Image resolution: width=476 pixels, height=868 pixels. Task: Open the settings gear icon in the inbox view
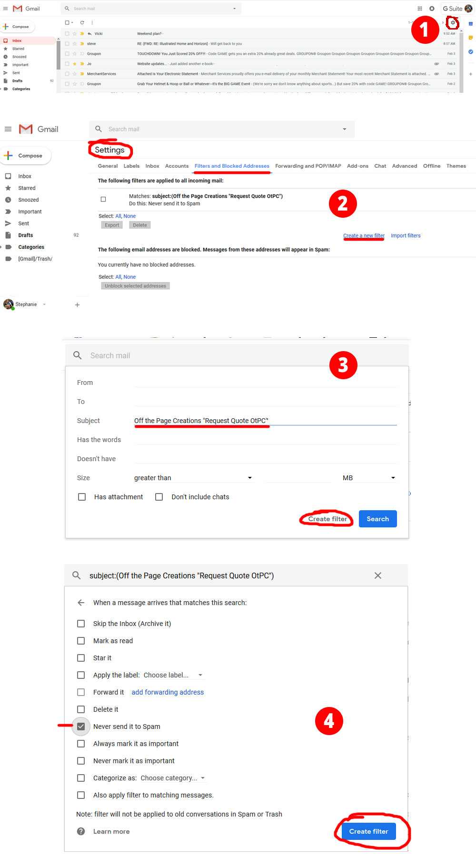[x=453, y=22]
